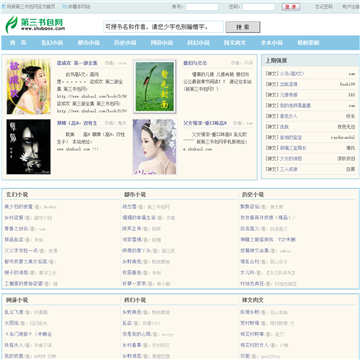Open 科幻小说 in the navigation bar

tap(198, 43)
